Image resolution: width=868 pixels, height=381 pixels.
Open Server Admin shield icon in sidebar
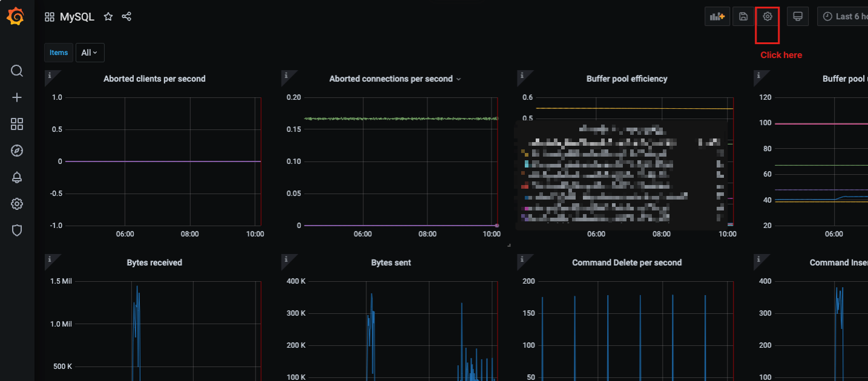pos(17,230)
